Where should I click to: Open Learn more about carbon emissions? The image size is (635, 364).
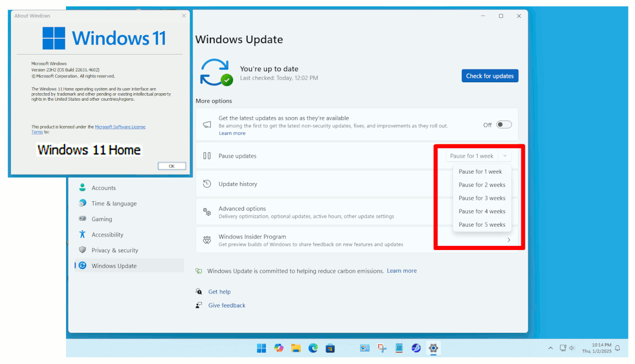[x=402, y=271]
